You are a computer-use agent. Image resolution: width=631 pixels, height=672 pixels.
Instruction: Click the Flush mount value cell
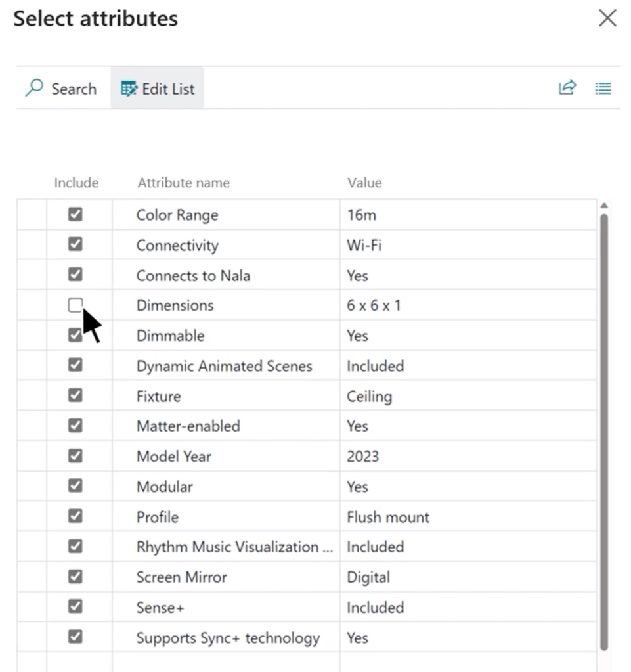pos(388,516)
